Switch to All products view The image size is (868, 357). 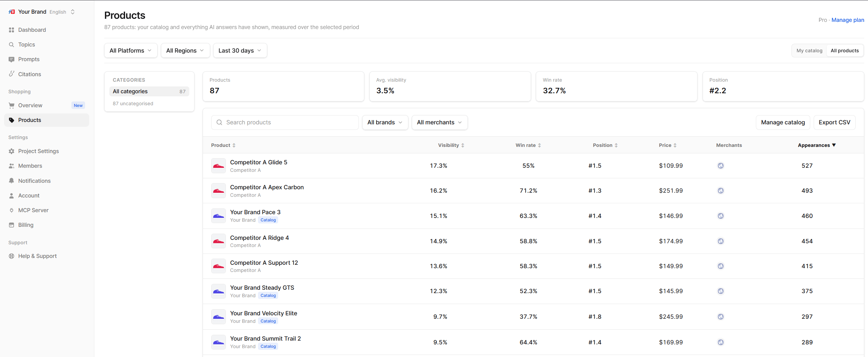(844, 51)
